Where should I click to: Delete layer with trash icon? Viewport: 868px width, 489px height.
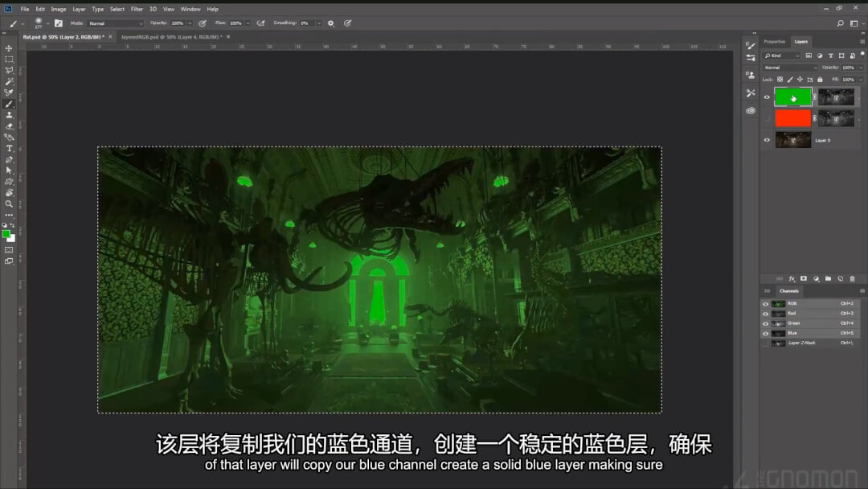853,278
